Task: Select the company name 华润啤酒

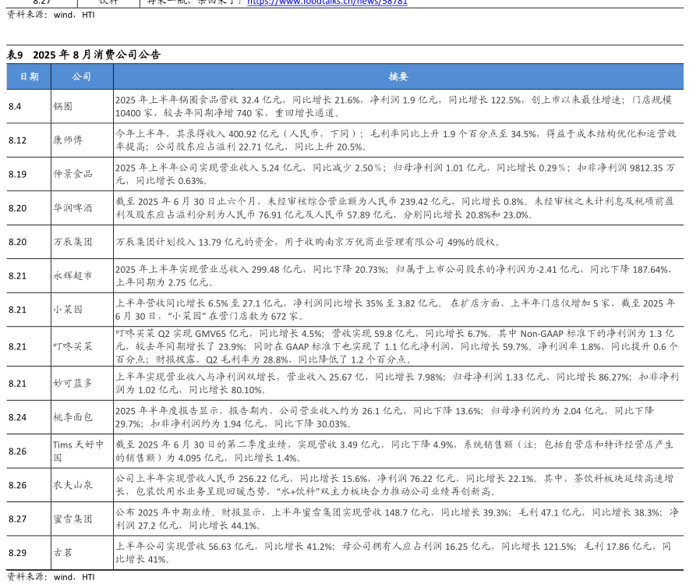Action: click(72, 208)
